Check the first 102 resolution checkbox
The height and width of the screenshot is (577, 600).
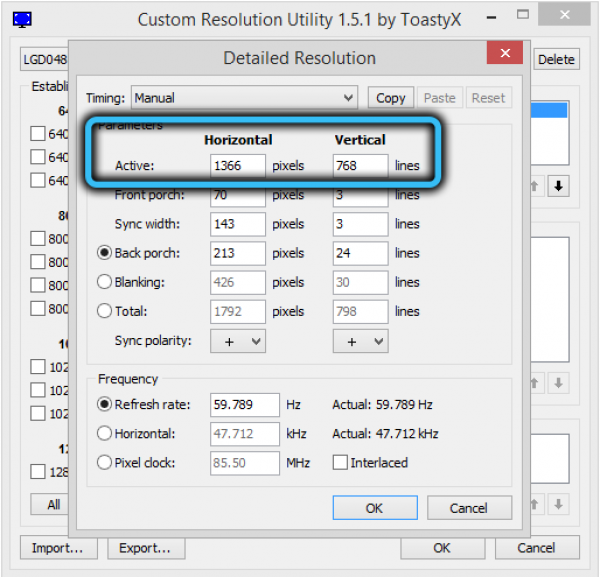(x=38, y=367)
